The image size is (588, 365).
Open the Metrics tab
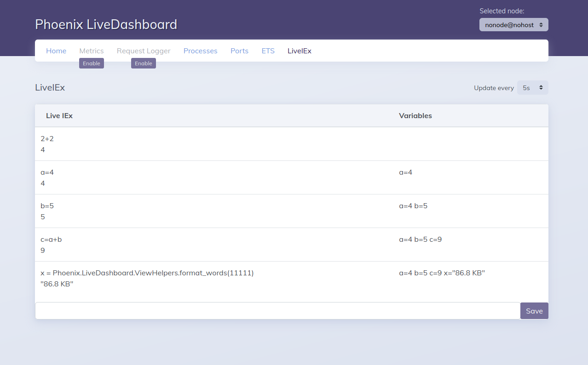(91, 51)
